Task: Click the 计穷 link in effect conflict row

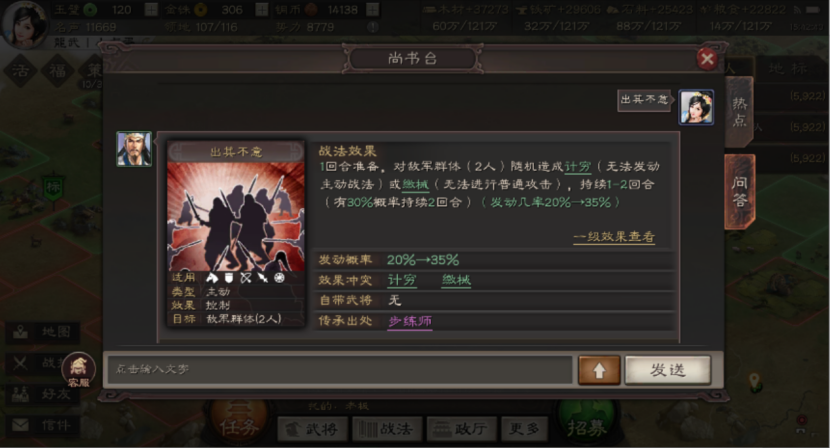Action: point(402,280)
